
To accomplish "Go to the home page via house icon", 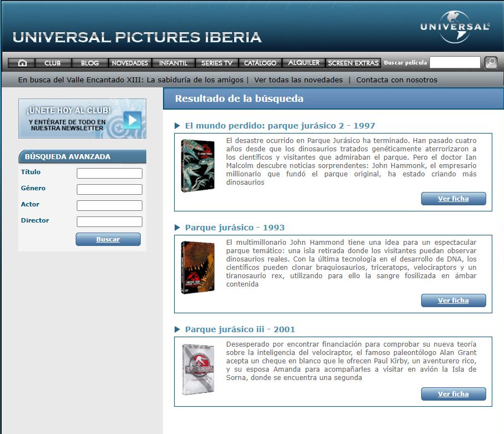I will point(22,63).
